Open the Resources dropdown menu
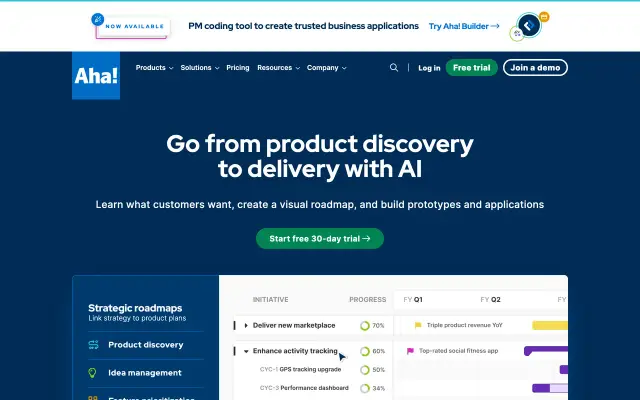Screen dimensions: 640x400 click(x=278, y=68)
